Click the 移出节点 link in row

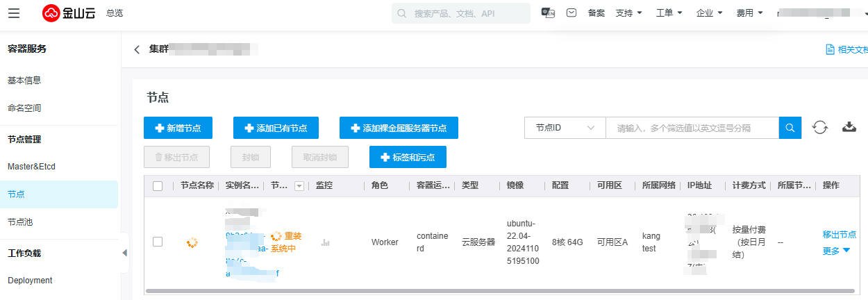[x=839, y=235]
